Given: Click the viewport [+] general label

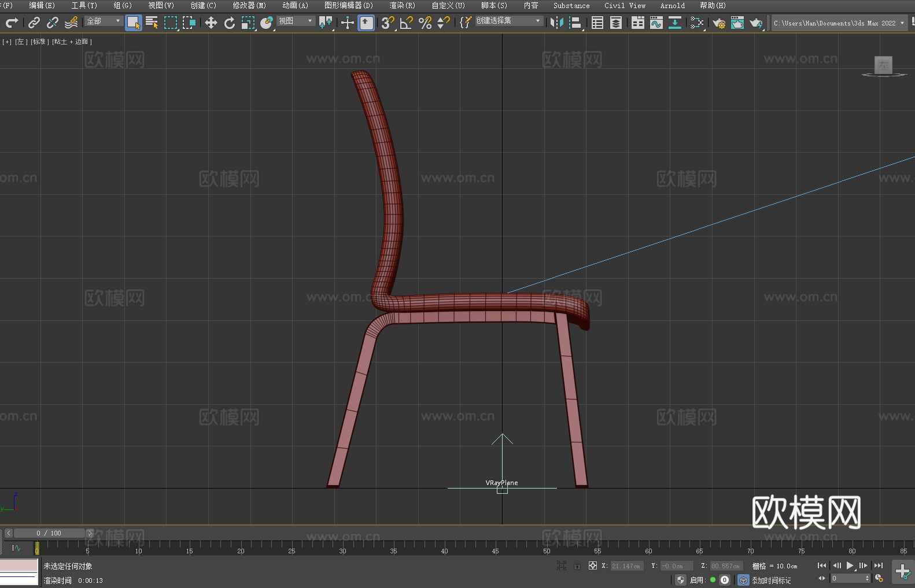Looking at the screenshot, I should 7,42.
